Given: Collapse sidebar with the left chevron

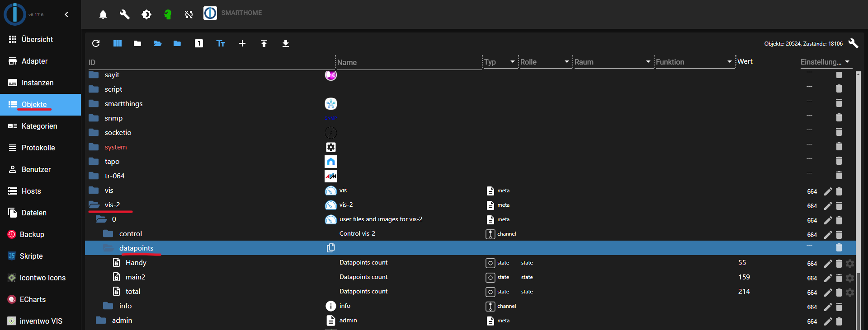Looking at the screenshot, I should click(x=66, y=14).
